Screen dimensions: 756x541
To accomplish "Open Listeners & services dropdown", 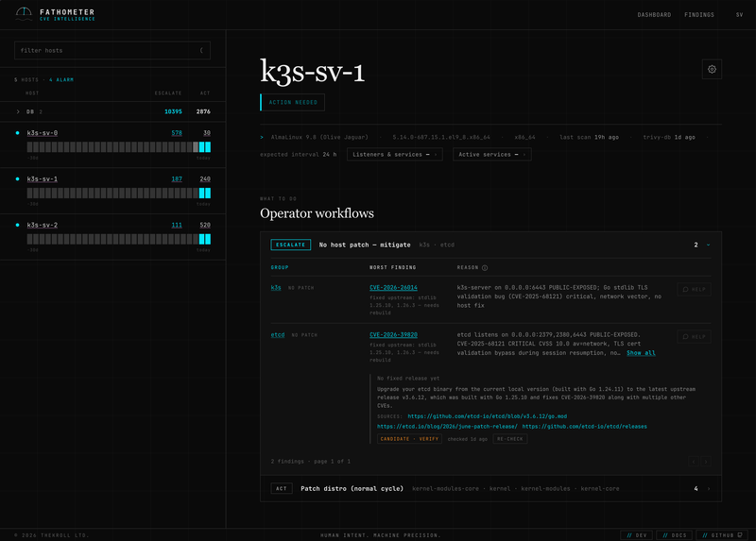I will (394, 155).
